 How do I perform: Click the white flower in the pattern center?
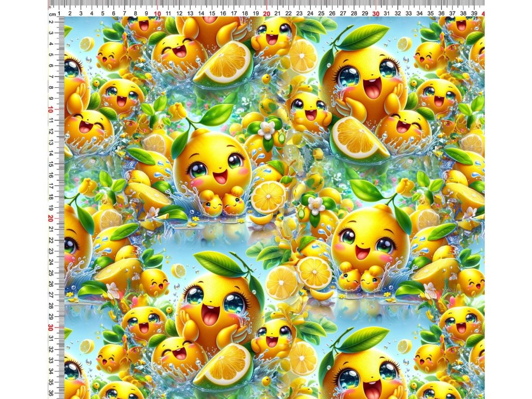click(267, 129)
